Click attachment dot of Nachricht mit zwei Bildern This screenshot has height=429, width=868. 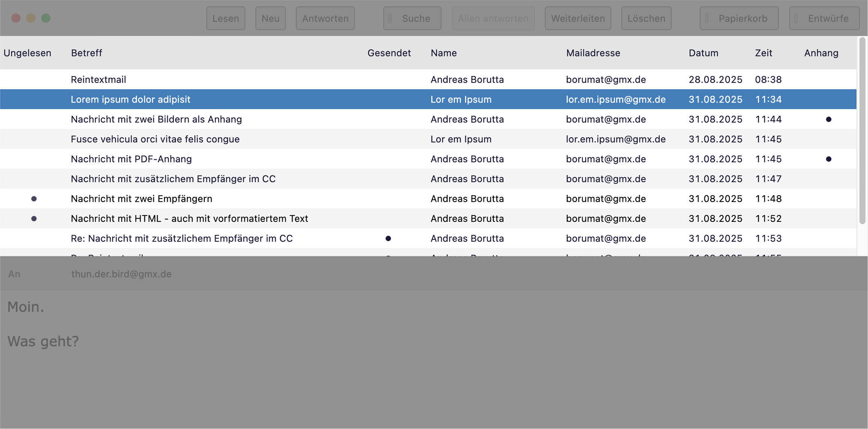click(829, 119)
